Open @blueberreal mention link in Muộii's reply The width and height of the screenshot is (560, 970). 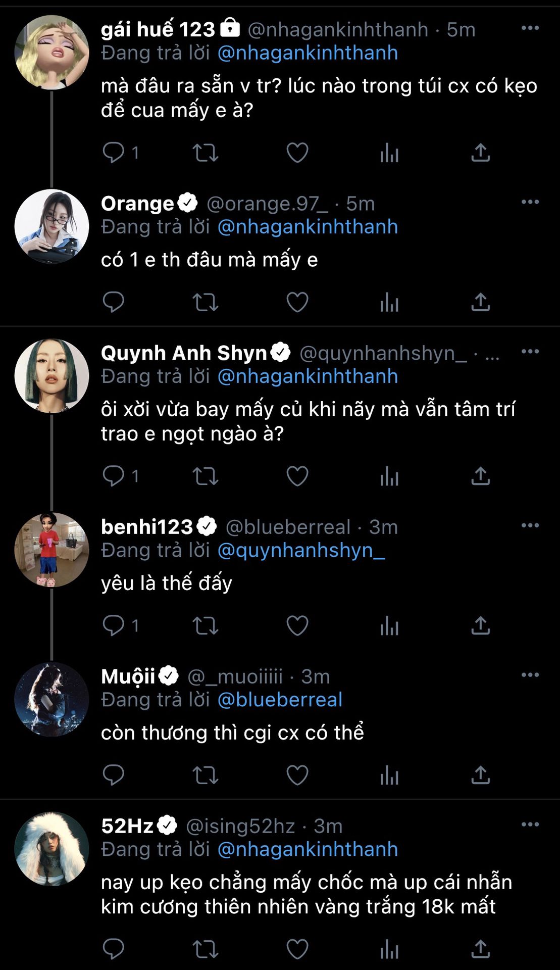(x=280, y=700)
